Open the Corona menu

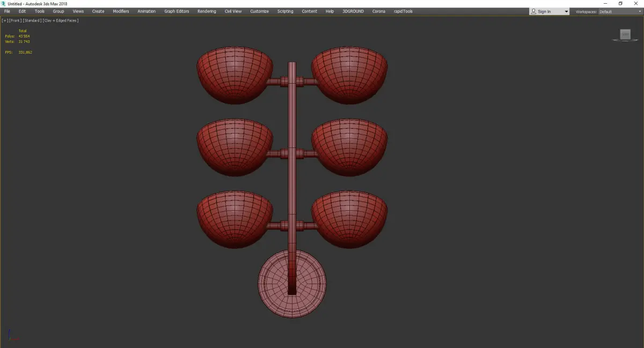click(x=379, y=11)
